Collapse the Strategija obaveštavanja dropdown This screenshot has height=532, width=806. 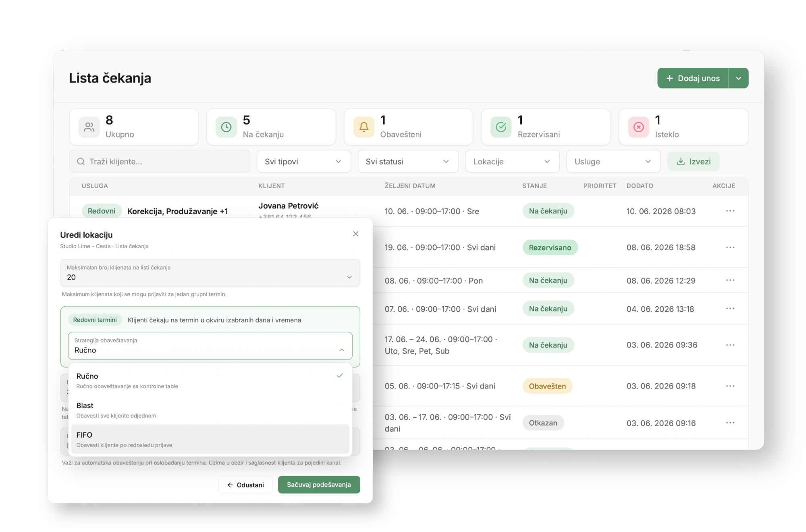(x=210, y=345)
